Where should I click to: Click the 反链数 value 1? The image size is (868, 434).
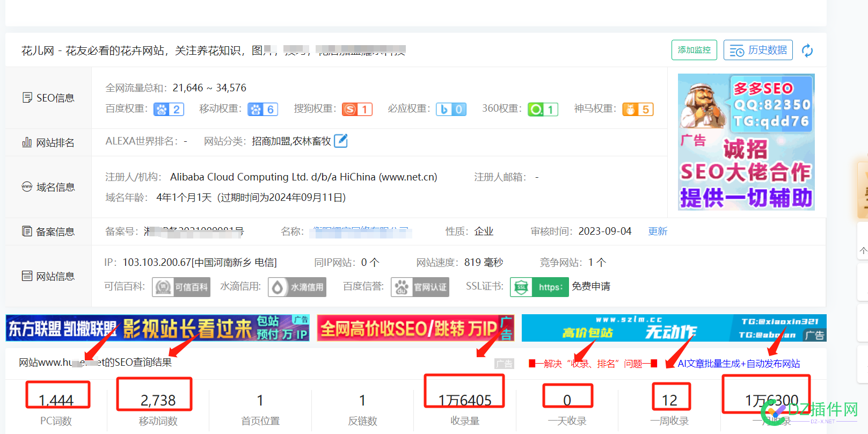click(x=362, y=400)
